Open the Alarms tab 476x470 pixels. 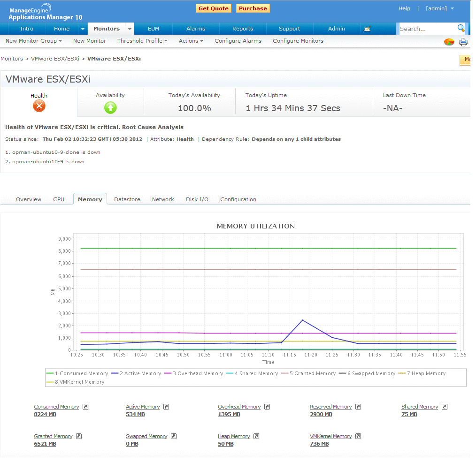coord(195,29)
